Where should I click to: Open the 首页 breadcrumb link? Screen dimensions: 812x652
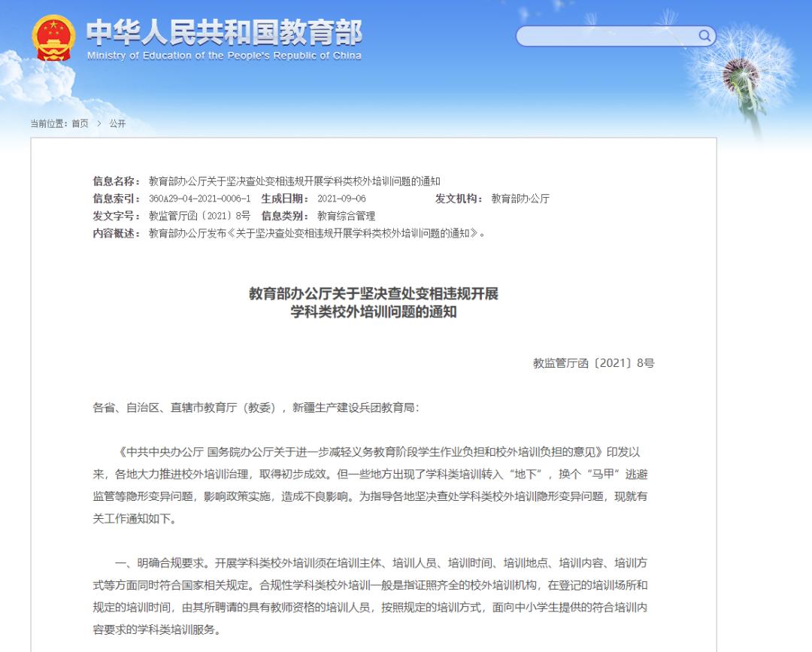[x=80, y=123]
